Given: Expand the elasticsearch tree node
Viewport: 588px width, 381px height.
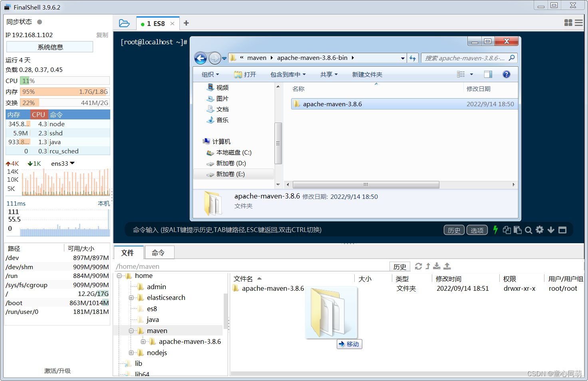Looking at the screenshot, I should pos(131,298).
